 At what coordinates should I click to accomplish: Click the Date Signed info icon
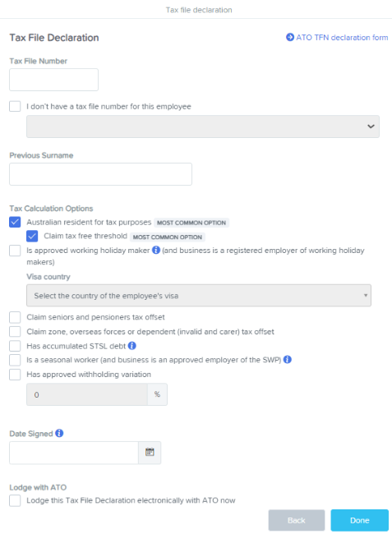[59, 433]
